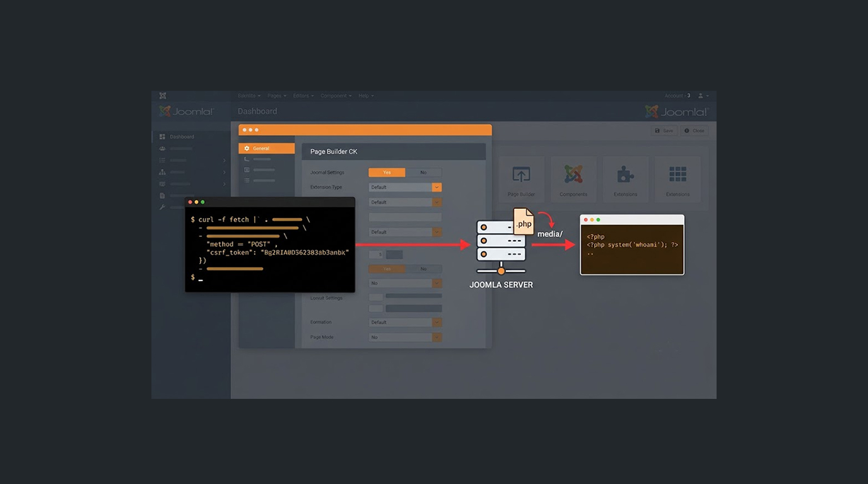Image resolution: width=868 pixels, height=484 pixels.
Task: Click the "method" = "POST" terminal line
Action: [242, 245]
